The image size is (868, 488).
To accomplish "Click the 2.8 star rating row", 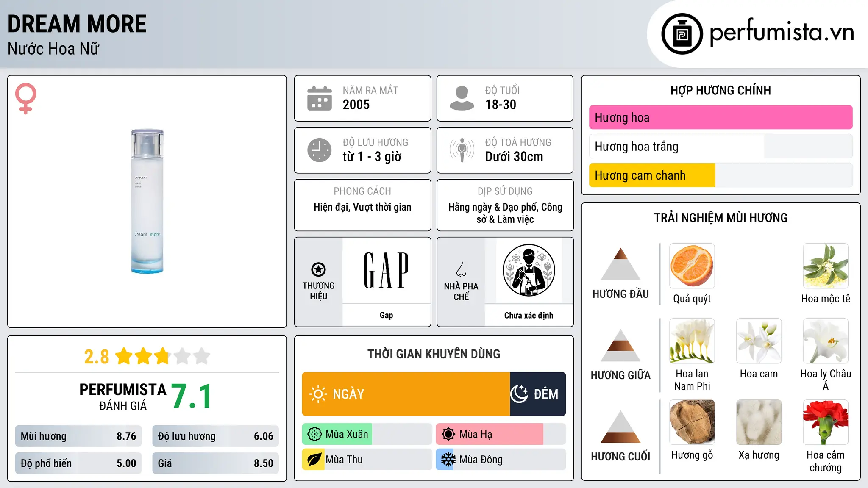I will point(147,356).
